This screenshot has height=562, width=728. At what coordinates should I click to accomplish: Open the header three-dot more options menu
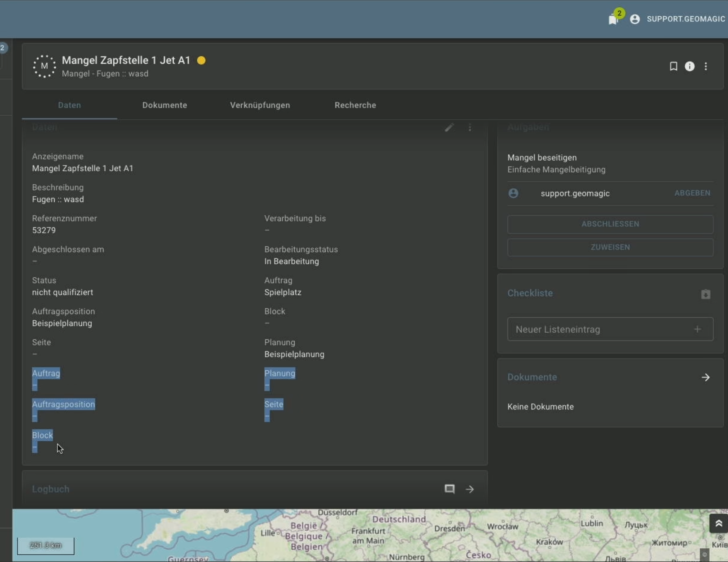[706, 66]
